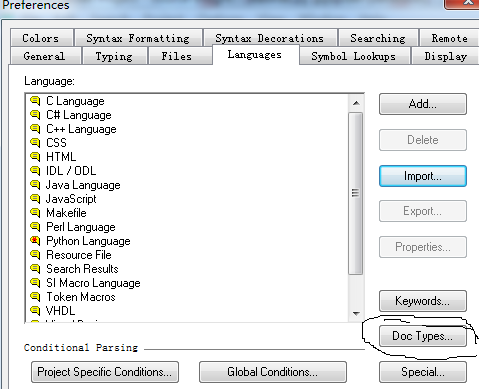Viewport: 479px width, 389px height.
Task: Switch to the General tab
Action: click(45, 56)
